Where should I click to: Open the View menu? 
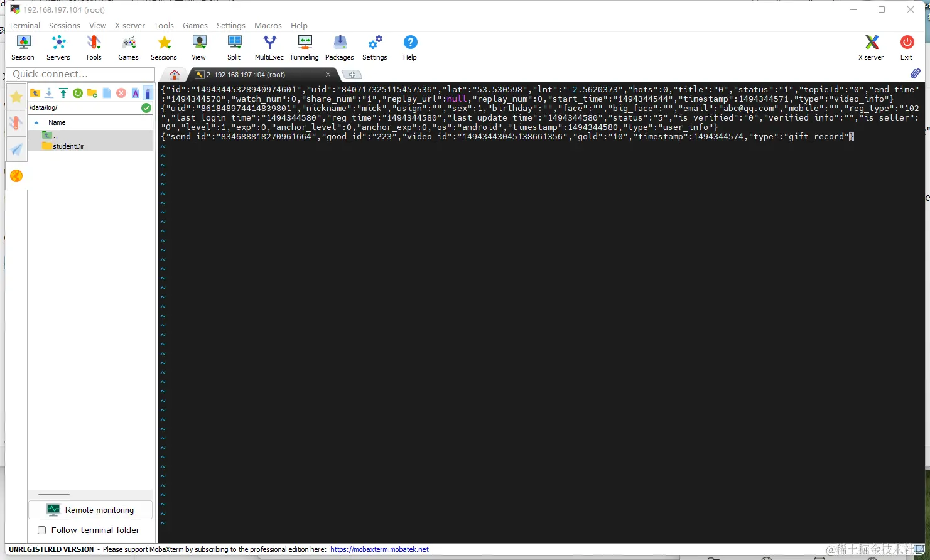click(x=97, y=25)
